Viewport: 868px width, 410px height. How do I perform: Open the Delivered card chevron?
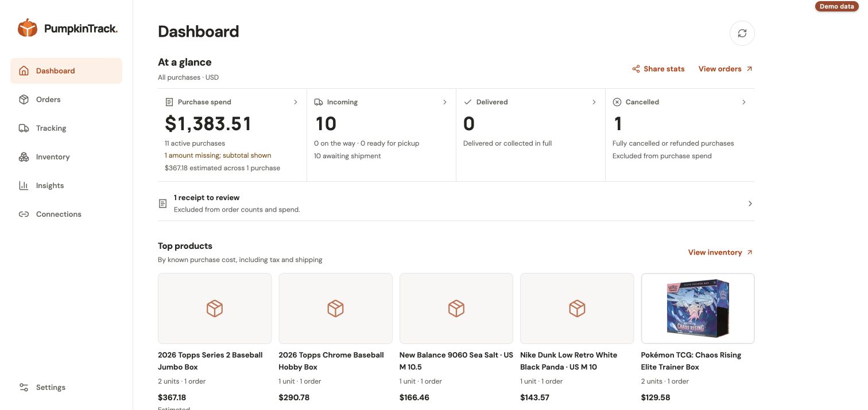594,102
